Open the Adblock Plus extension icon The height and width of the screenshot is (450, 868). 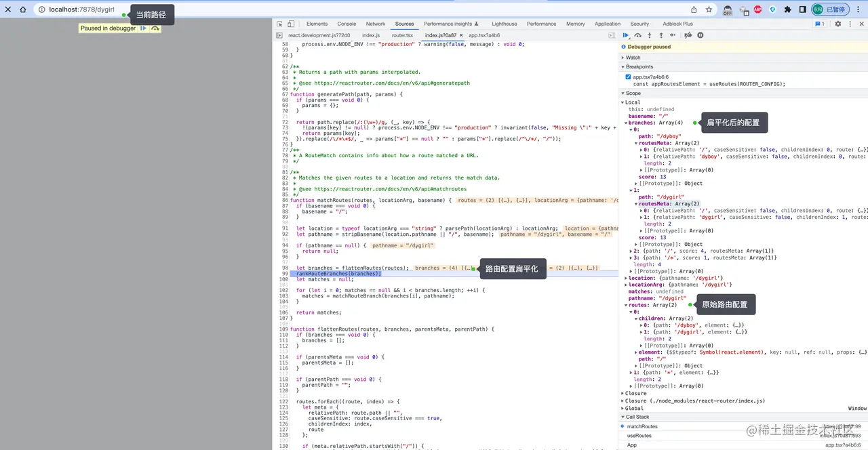757,9
